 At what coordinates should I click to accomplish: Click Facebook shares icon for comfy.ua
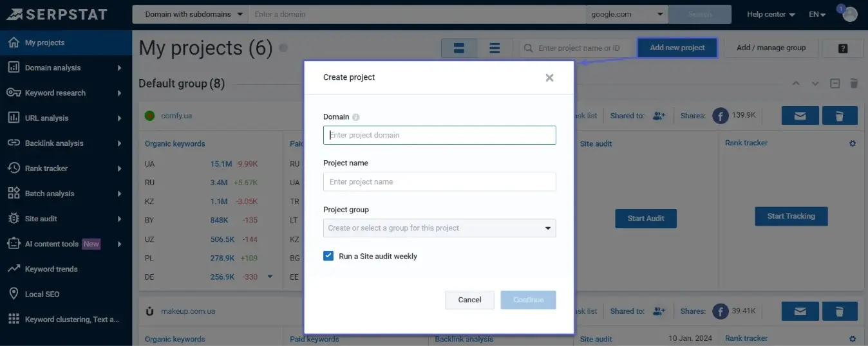coord(720,116)
